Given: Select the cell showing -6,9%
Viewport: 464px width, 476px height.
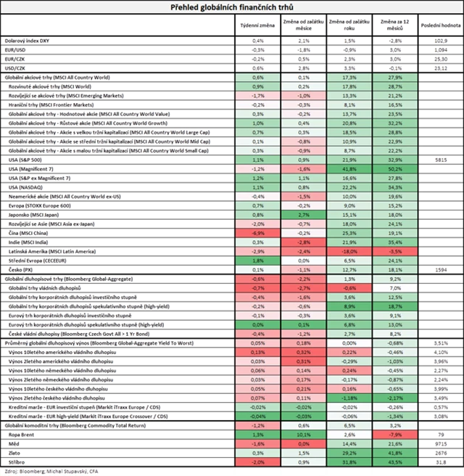Looking at the screenshot, I should tap(257, 234).
